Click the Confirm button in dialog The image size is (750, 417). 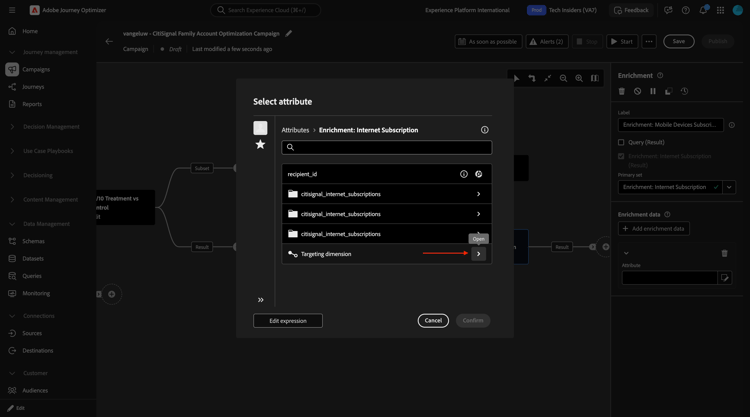473,320
